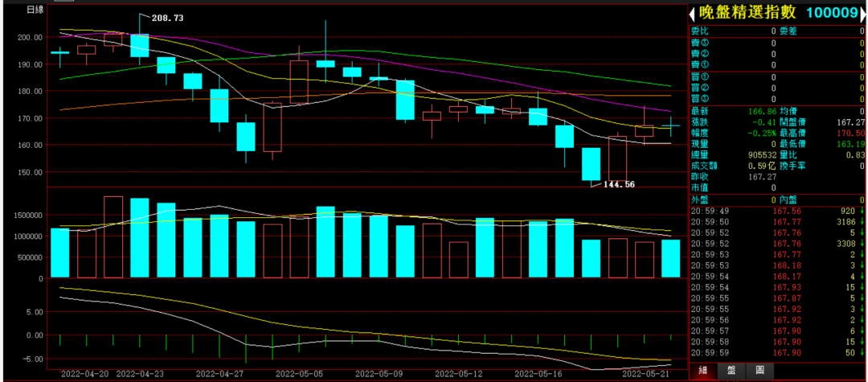Image resolution: width=868 pixels, height=382 pixels.
Task: Select the 20:59:57 trade row
Action: coord(778,331)
